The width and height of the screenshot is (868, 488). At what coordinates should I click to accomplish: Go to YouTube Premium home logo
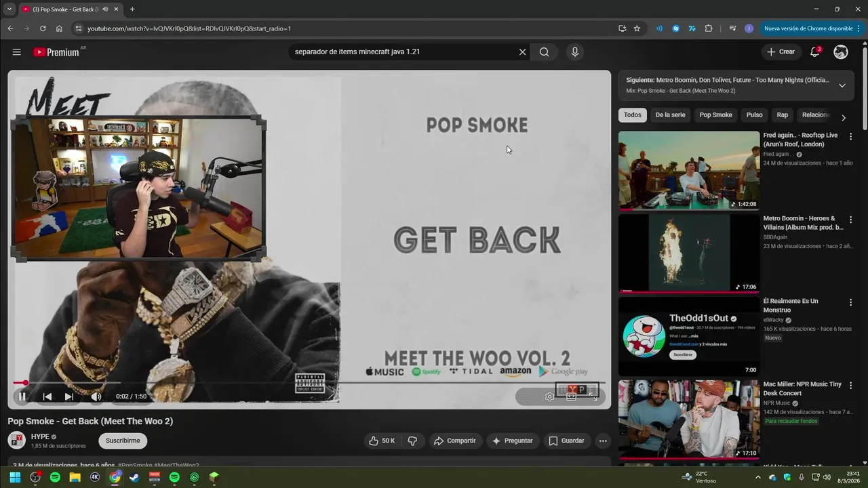(56, 52)
